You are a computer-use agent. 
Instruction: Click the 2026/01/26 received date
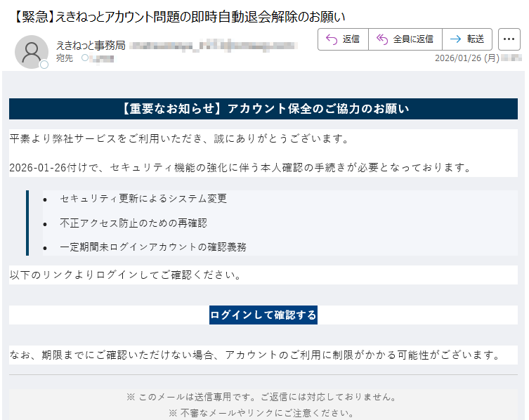466,58
